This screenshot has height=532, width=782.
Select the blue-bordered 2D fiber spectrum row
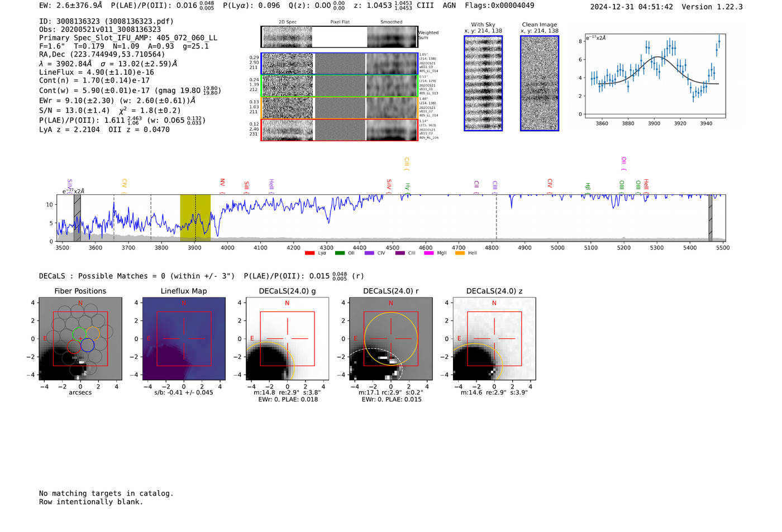click(339, 64)
